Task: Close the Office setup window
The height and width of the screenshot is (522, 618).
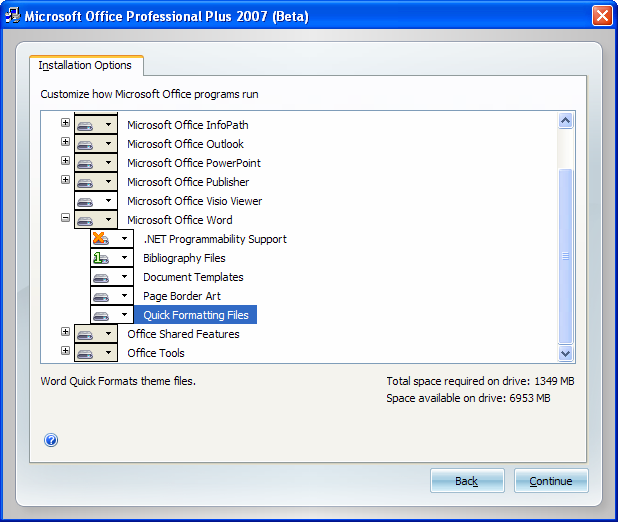Action: tap(603, 16)
